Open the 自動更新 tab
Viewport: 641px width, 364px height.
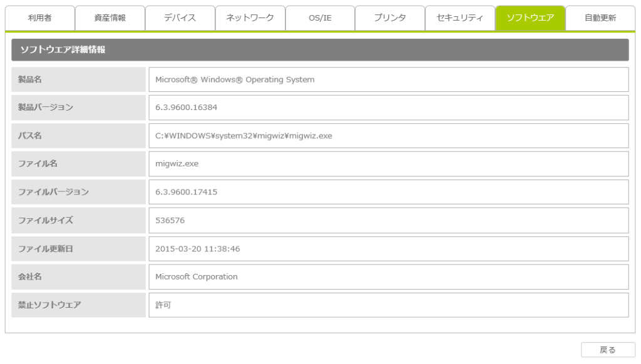point(600,18)
